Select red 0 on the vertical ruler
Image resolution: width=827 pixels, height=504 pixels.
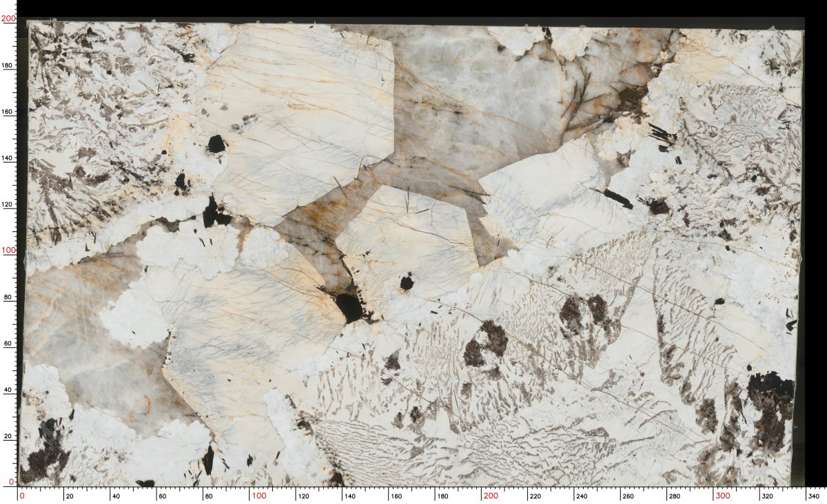pos(12,482)
